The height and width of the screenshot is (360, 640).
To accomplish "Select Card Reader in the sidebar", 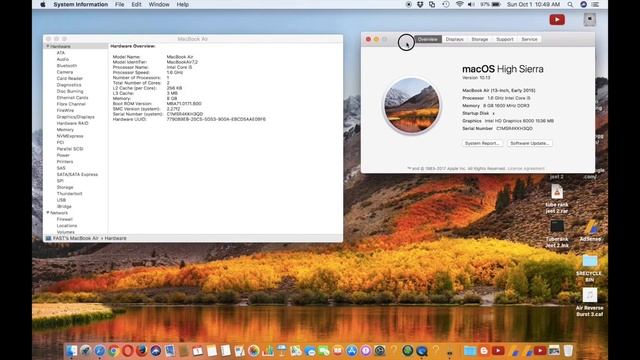I will pos(69,78).
